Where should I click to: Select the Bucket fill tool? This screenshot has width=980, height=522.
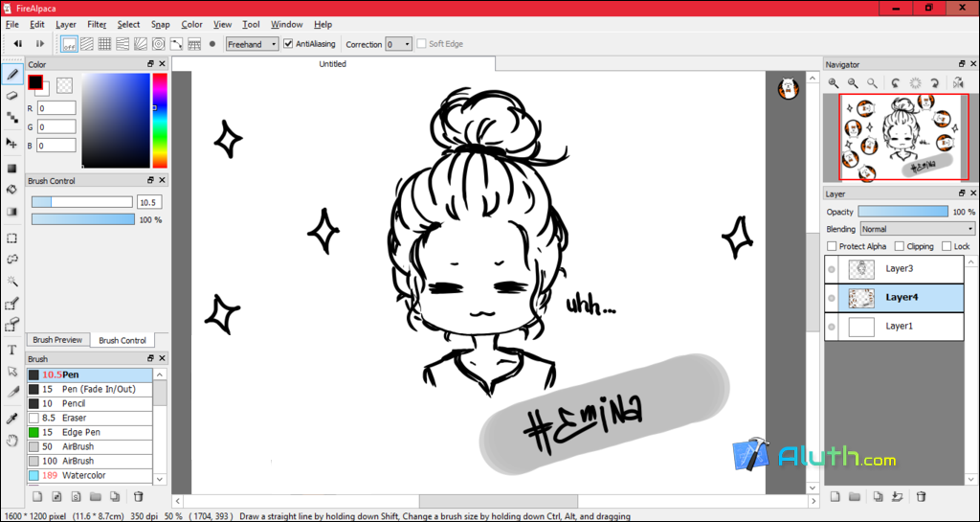11,190
